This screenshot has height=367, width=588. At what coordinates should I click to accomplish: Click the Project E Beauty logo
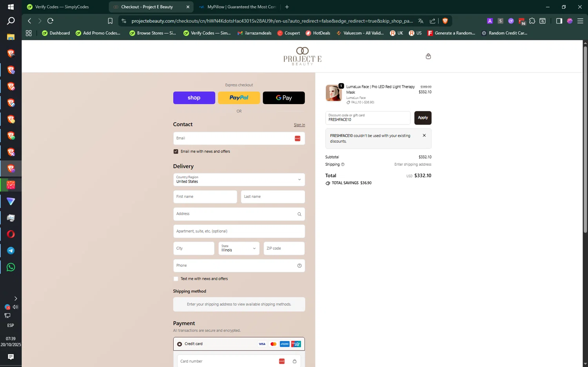[x=302, y=56]
